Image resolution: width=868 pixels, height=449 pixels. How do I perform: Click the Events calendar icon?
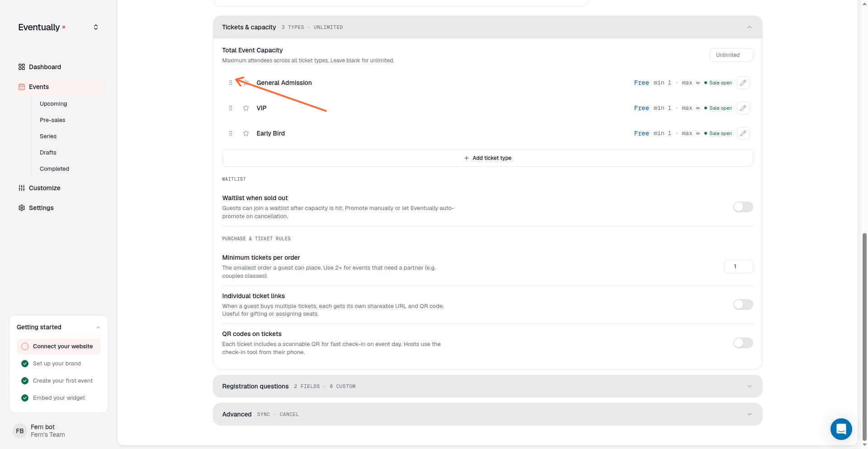pos(22,87)
